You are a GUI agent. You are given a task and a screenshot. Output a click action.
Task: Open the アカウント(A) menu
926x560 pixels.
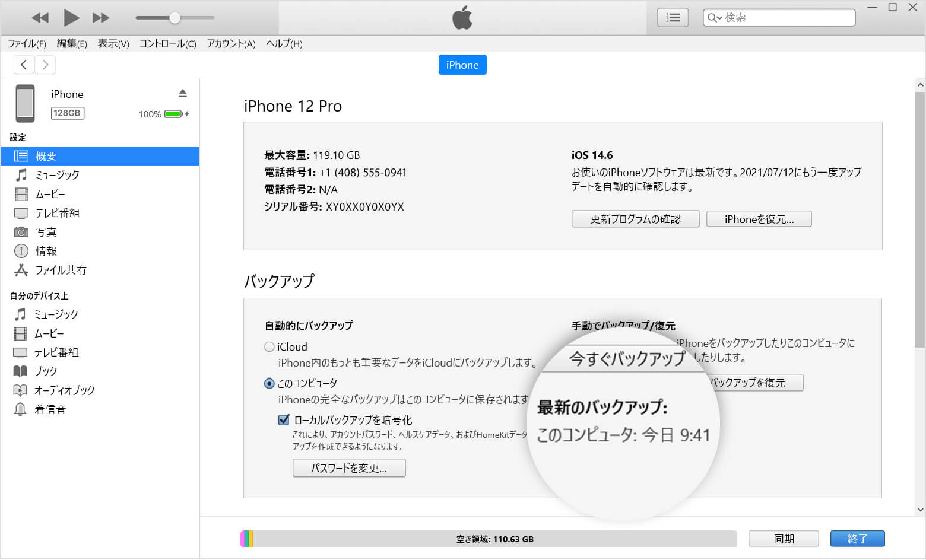[x=231, y=43]
